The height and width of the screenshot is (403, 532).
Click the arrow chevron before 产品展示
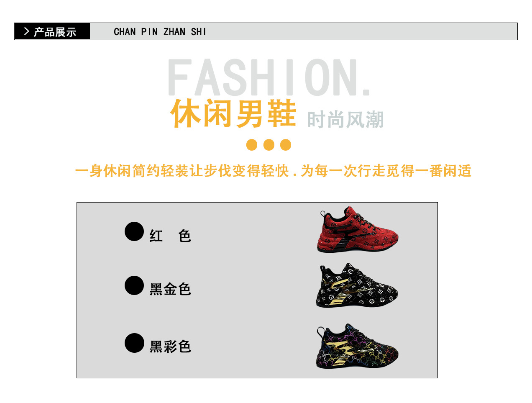(x=27, y=31)
